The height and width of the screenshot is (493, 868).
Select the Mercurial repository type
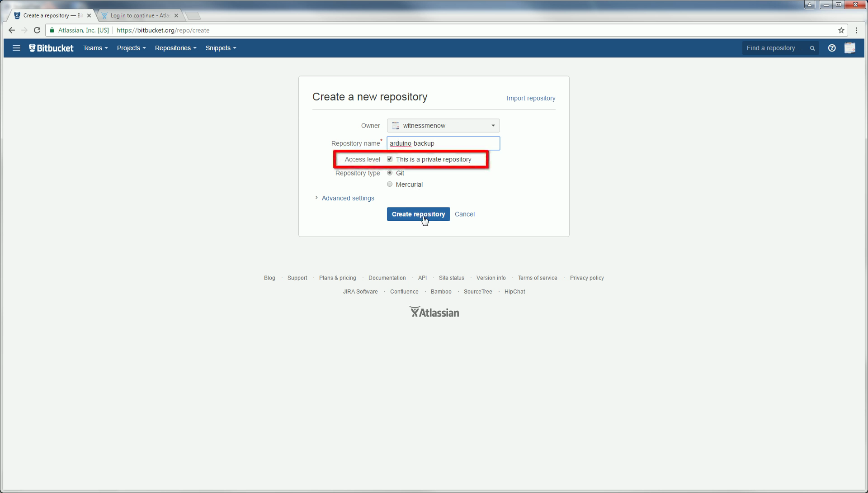[x=390, y=184]
